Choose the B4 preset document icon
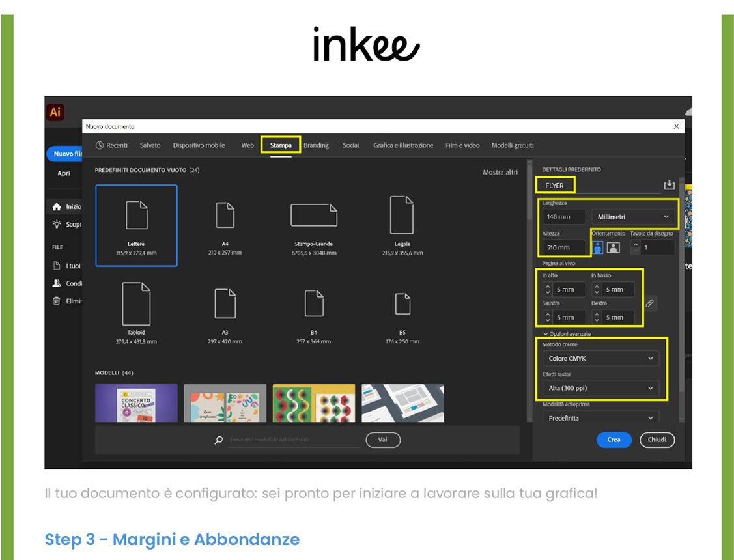This screenshot has width=734, height=560. click(x=314, y=303)
